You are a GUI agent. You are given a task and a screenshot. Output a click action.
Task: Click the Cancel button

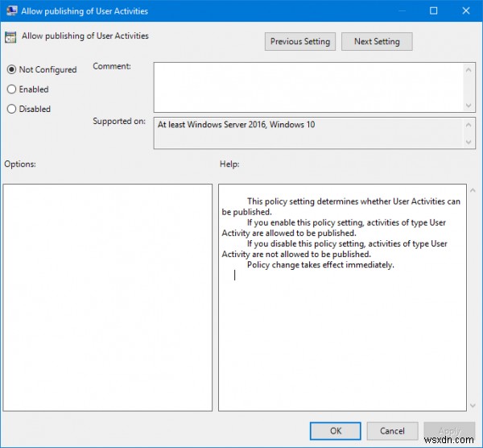pyautogui.click(x=392, y=431)
